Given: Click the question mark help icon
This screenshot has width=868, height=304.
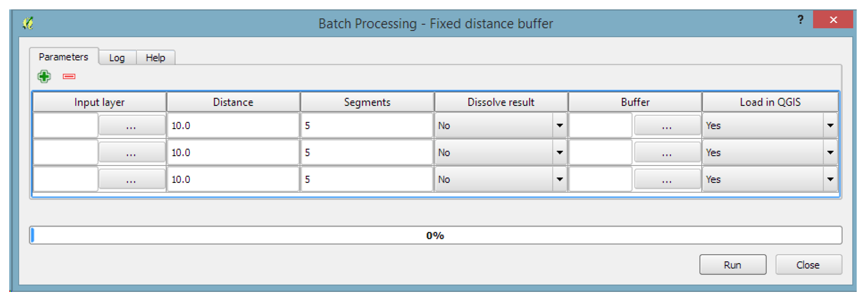Looking at the screenshot, I should point(800,19).
